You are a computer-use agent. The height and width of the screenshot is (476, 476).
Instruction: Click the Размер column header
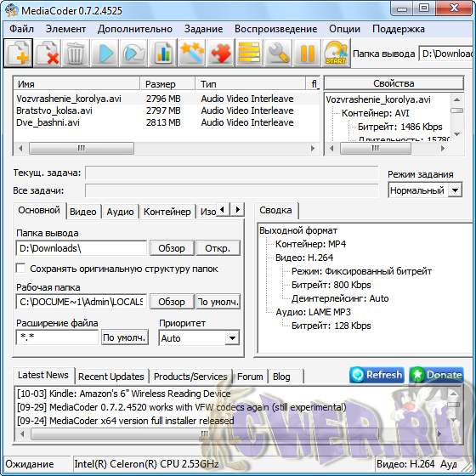167,84
